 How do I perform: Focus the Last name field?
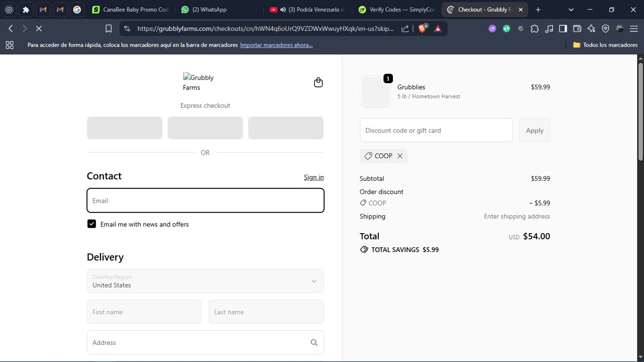266,312
